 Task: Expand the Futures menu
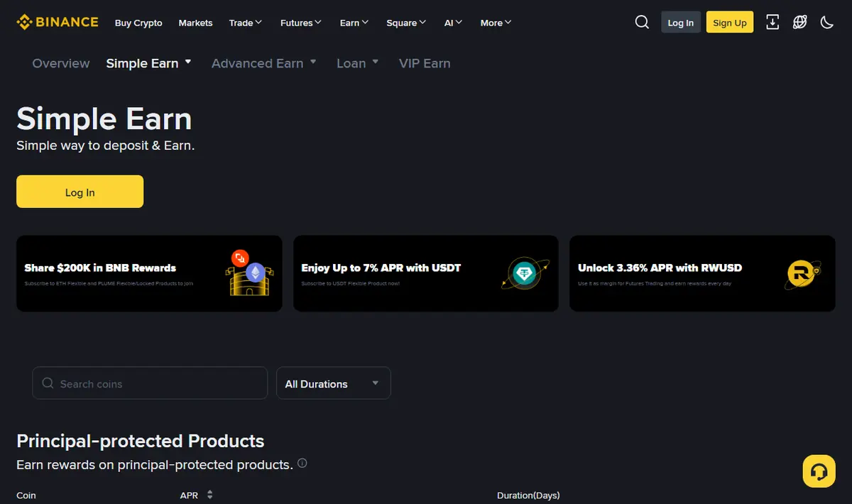tap(301, 23)
